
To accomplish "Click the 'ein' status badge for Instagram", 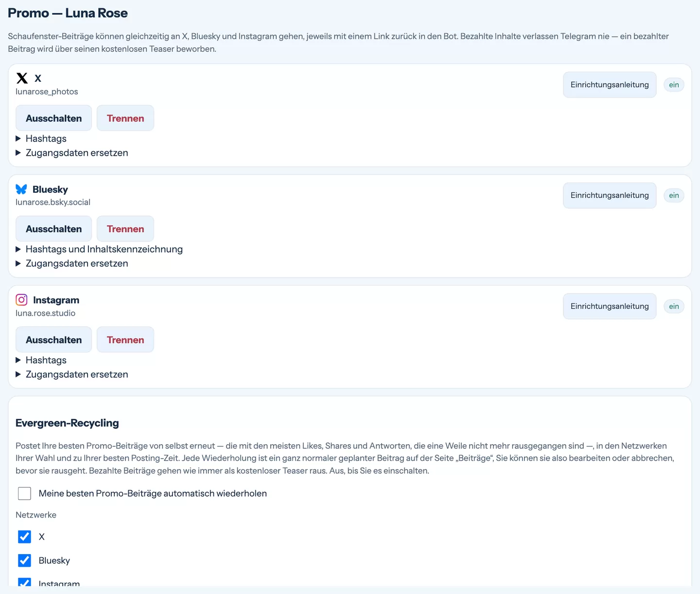I will (x=674, y=306).
